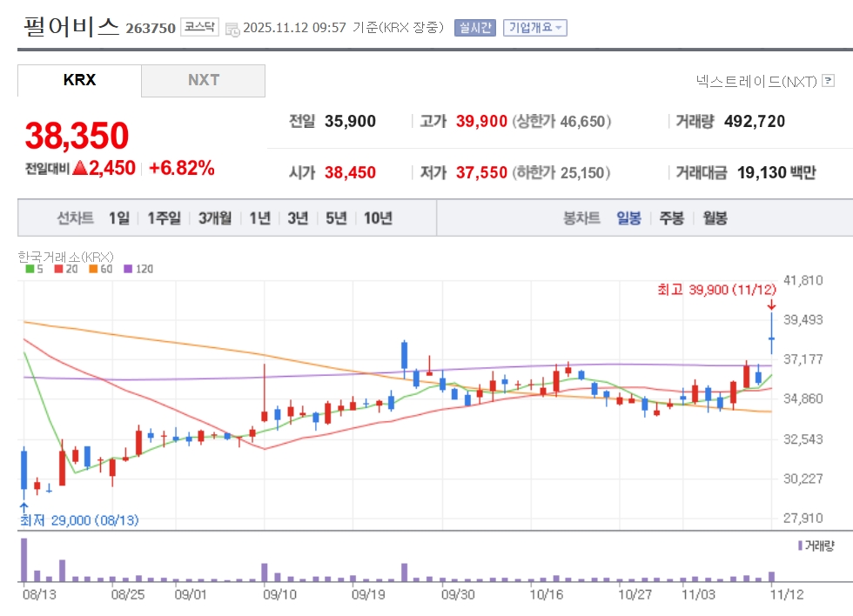Click the 코스닥 market badge
Viewport: 853px width, 616px height.
point(199,27)
